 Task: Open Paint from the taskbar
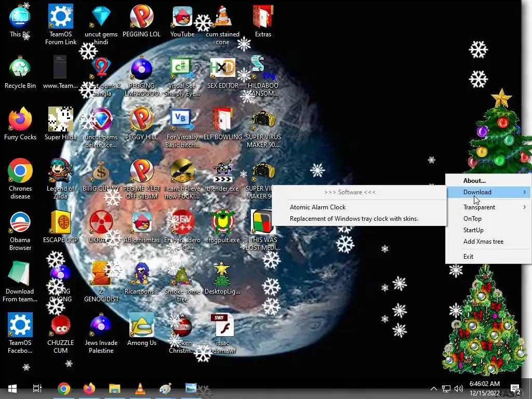166,388
